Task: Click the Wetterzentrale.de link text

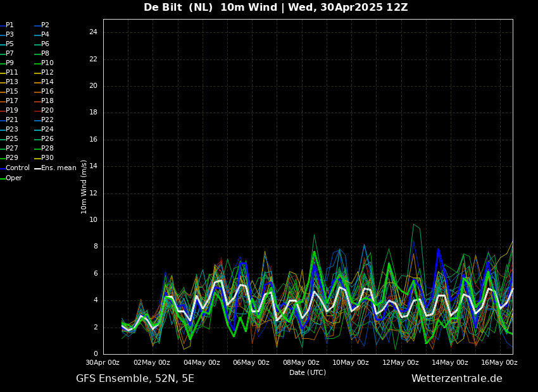Action: [456, 379]
